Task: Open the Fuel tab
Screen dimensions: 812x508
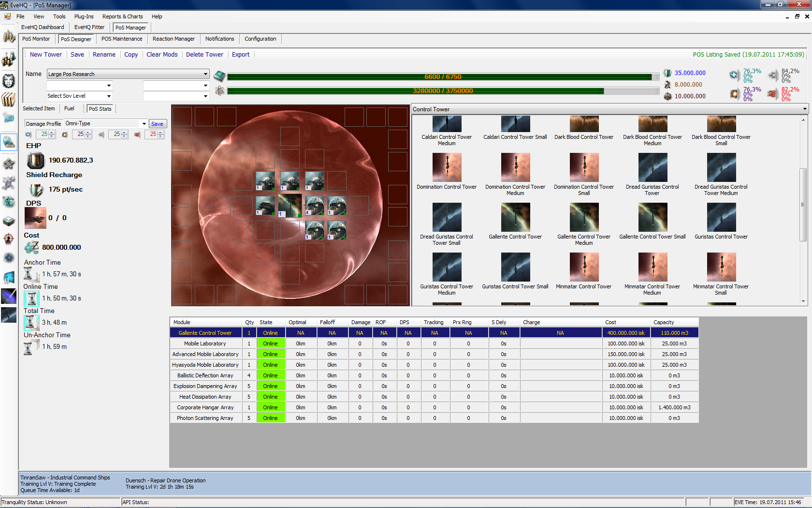Action: click(x=69, y=109)
